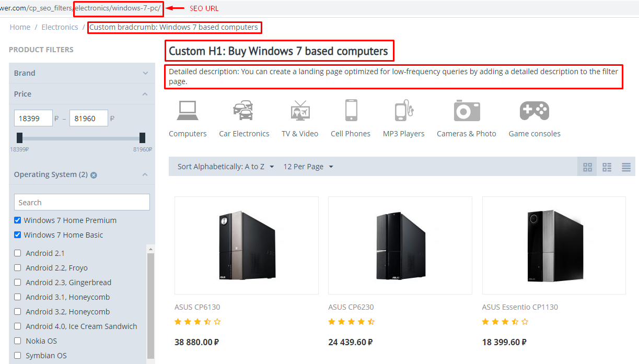The image size is (639, 364).
Task: Switch to lines-only list view
Action: tap(626, 167)
